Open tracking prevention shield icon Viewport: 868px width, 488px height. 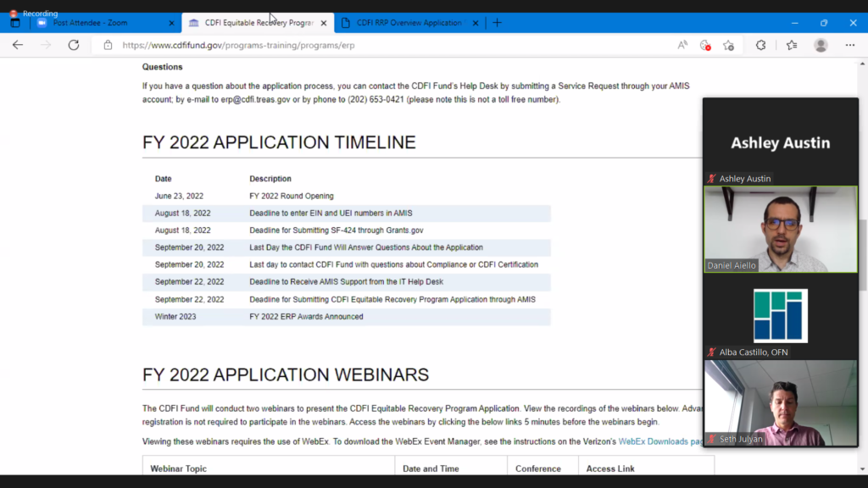click(x=705, y=46)
